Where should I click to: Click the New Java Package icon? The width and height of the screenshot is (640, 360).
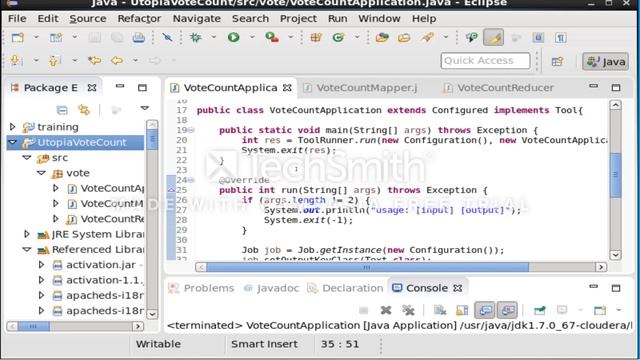pos(316,38)
